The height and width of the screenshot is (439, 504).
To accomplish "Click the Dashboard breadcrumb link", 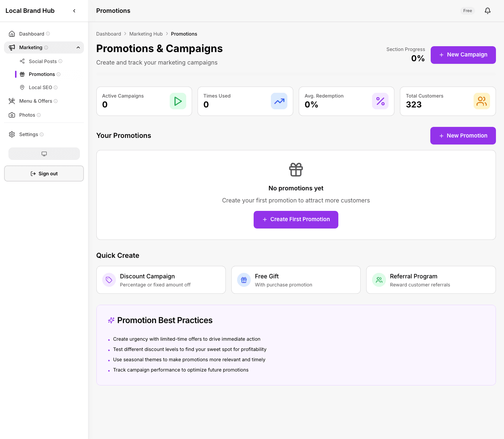I will (108, 34).
